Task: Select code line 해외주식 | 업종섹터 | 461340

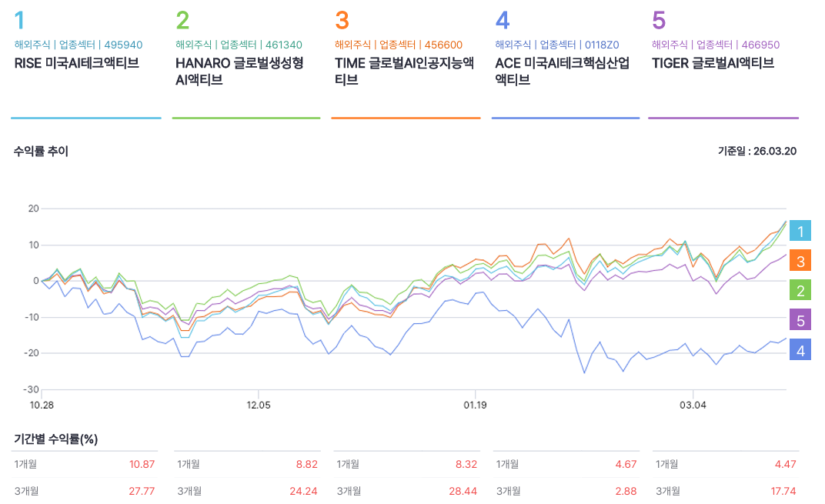Action: (x=239, y=45)
